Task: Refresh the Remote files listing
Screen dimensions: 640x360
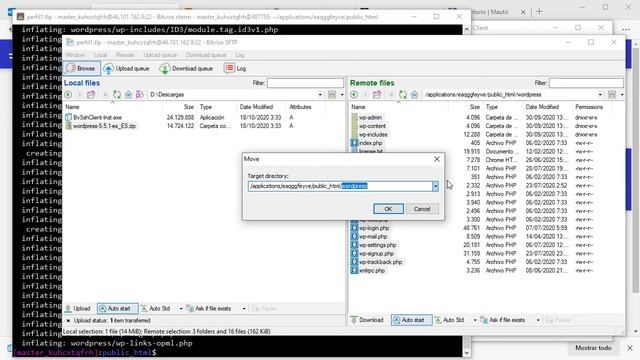Action: pos(403,95)
